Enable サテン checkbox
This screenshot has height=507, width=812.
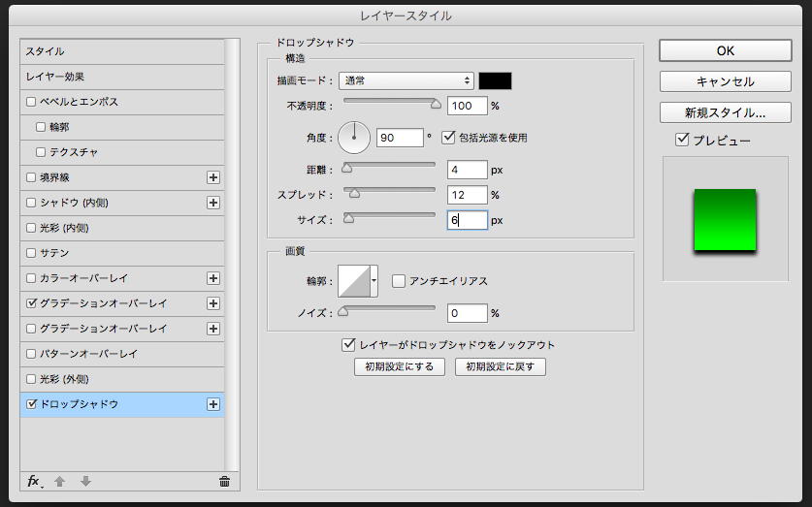[31, 253]
